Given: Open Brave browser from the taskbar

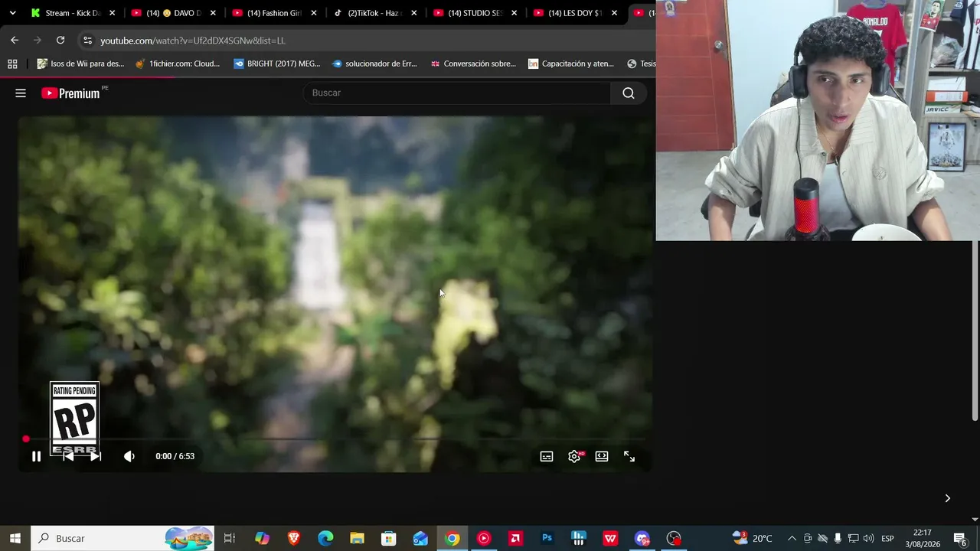Looking at the screenshot, I should pyautogui.click(x=294, y=538).
